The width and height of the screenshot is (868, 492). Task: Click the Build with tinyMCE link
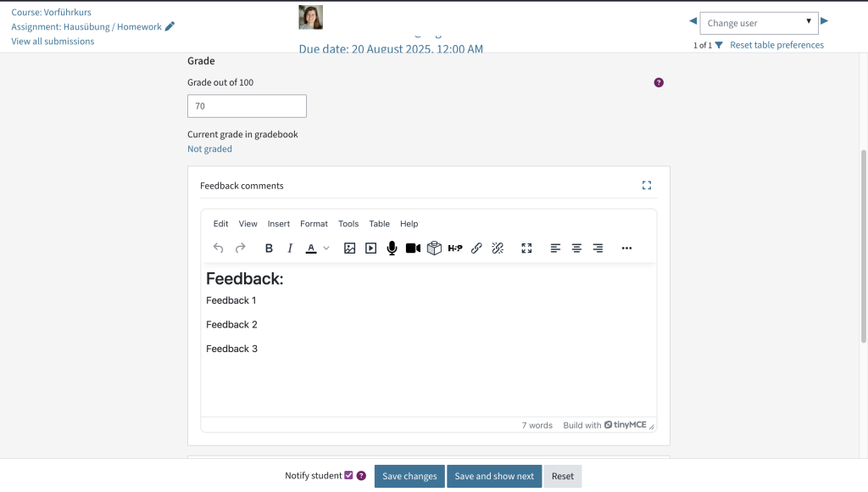(x=604, y=425)
